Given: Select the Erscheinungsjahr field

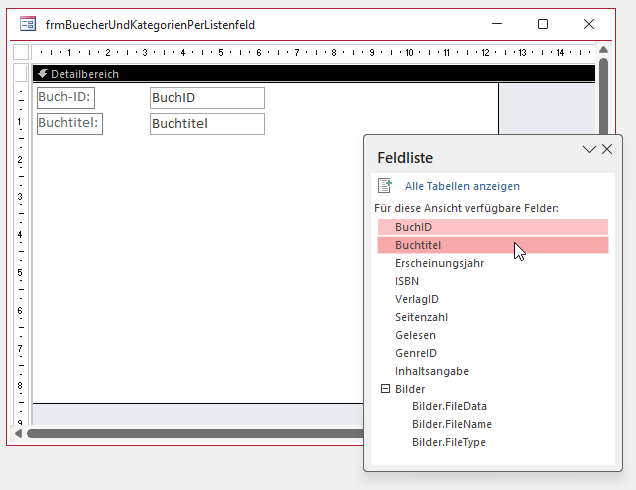Looking at the screenshot, I should click(x=439, y=263).
